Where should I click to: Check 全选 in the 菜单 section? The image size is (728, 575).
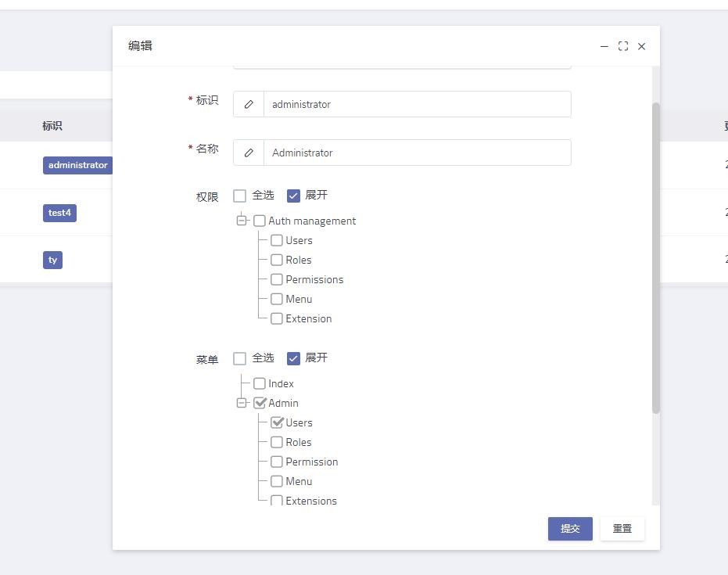pyautogui.click(x=240, y=358)
